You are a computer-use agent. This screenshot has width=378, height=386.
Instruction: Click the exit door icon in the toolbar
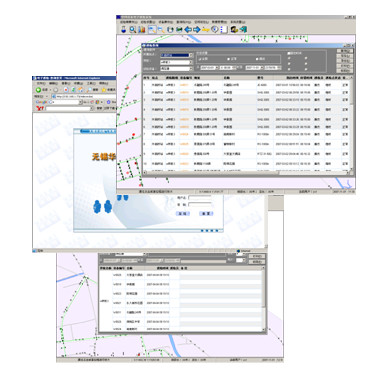243,30
